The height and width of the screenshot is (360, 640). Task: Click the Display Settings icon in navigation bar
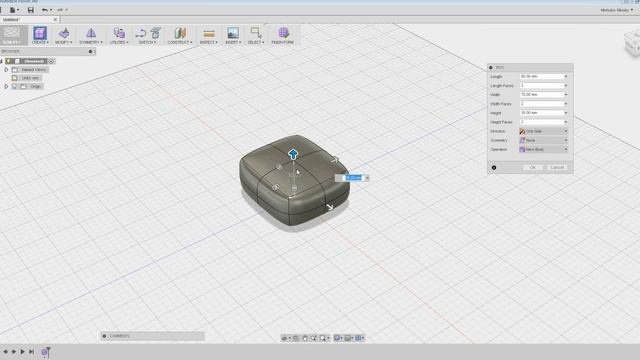pyautogui.click(x=337, y=338)
